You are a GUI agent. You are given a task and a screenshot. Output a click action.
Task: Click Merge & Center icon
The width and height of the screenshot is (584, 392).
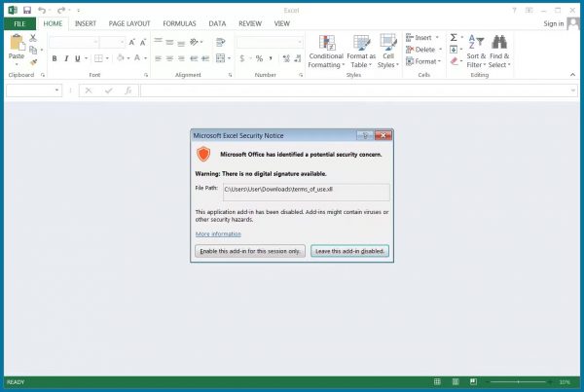[221, 58]
